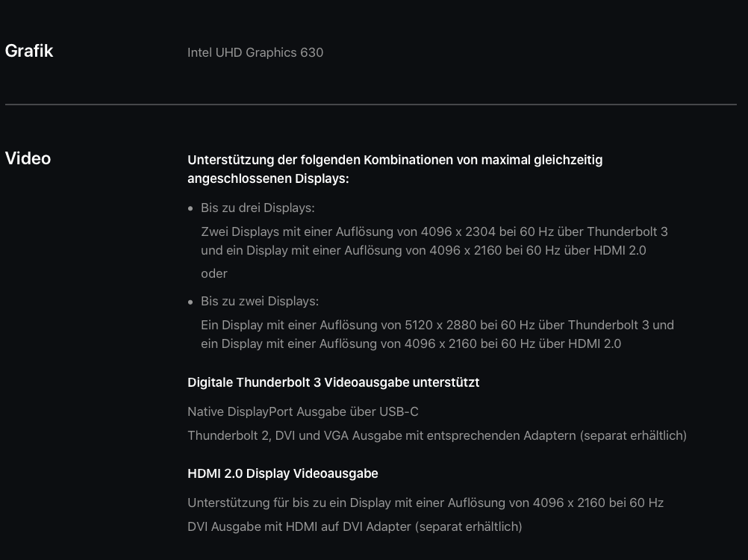Image resolution: width=748 pixels, height=560 pixels.
Task: Click the "Digitale Thunderbolt 3 Videoausgabe unterstützt" heading
Action: tap(334, 382)
